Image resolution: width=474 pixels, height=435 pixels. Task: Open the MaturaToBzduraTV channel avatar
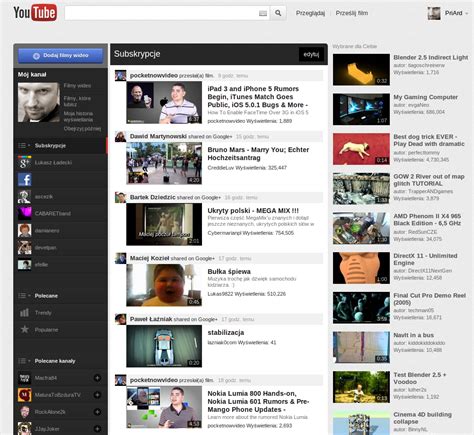pos(24,395)
